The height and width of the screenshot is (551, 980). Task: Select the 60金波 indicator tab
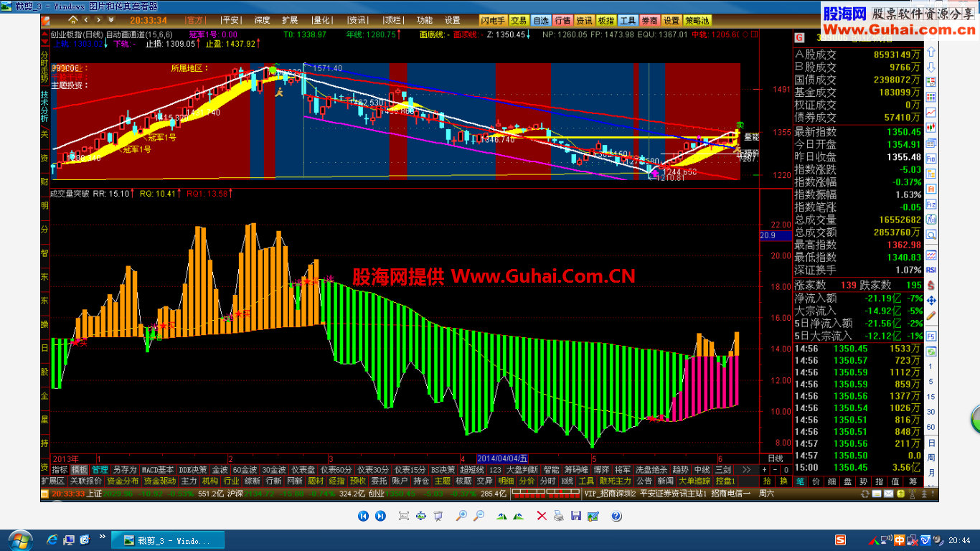[x=245, y=469]
